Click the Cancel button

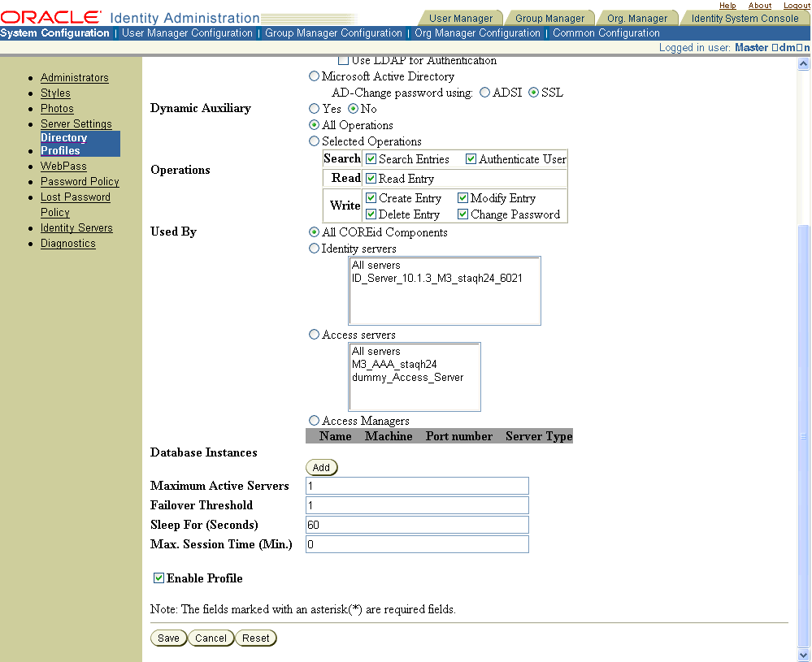click(211, 638)
